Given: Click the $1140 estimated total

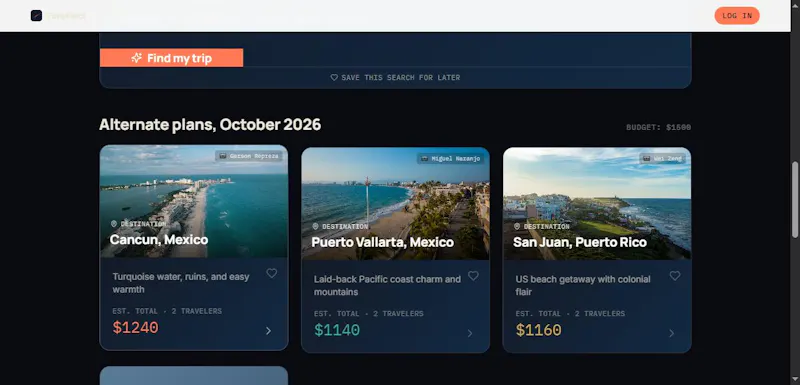Looking at the screenshot, I should [x=337, y=330].
